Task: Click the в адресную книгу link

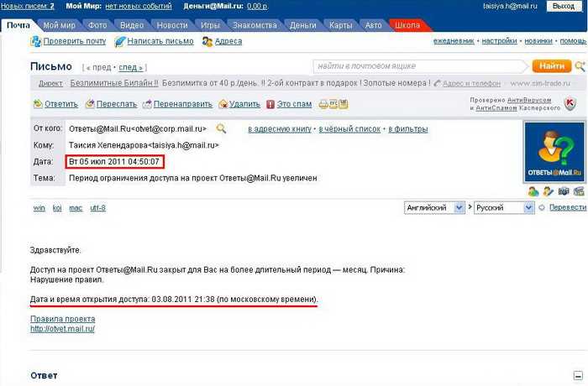Action: click(x=280, y=129)
